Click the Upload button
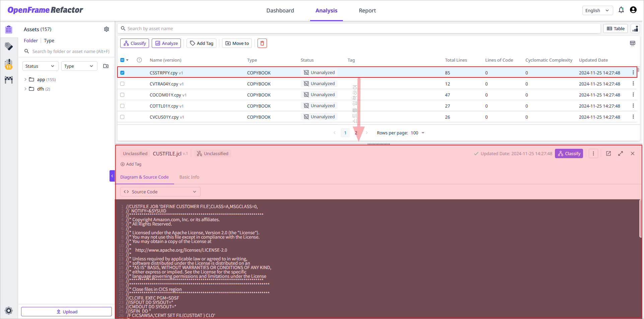 (x=66, y=312)
